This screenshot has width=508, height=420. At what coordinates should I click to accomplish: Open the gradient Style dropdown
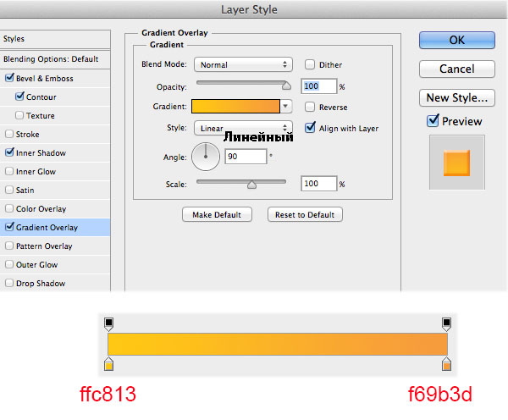tap(243, 128)
